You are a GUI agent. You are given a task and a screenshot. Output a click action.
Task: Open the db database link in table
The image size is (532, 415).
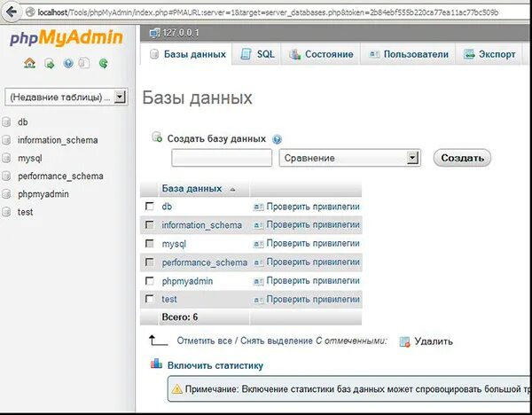(167, 207)
